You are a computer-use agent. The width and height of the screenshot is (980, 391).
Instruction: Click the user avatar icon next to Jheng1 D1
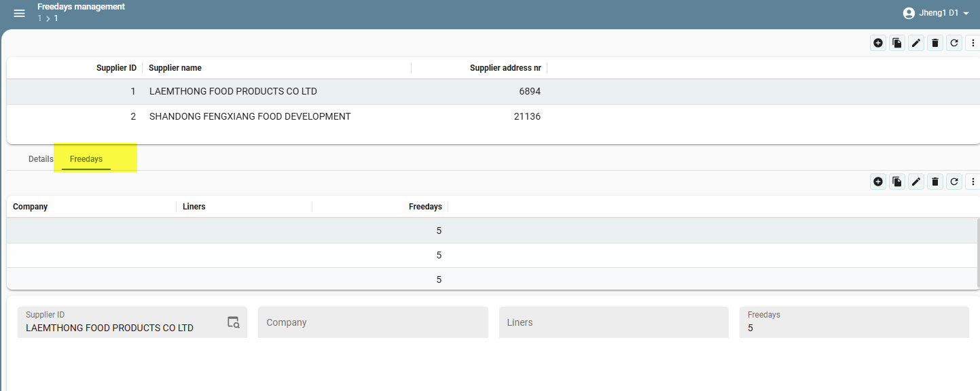(x=909, y=13)
